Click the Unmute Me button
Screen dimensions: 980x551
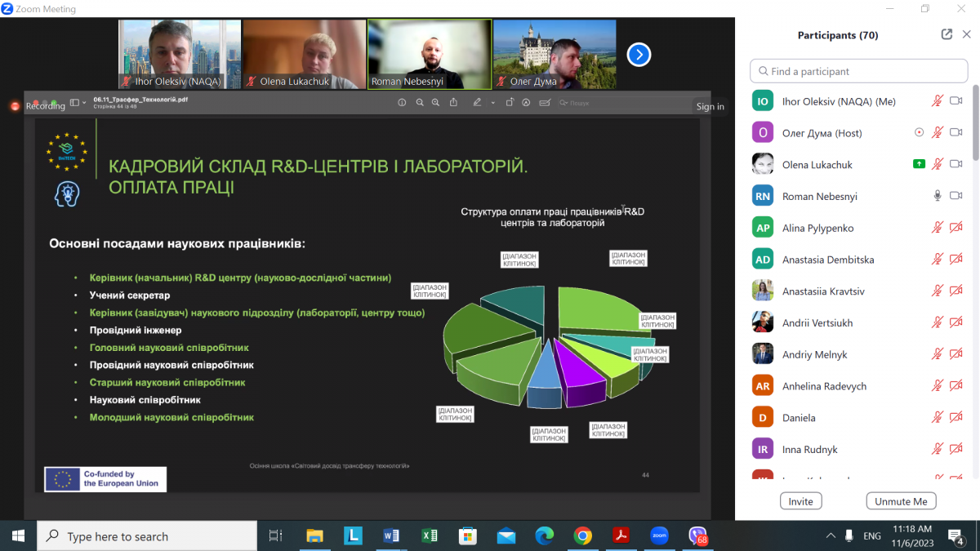tap(901, 501)
